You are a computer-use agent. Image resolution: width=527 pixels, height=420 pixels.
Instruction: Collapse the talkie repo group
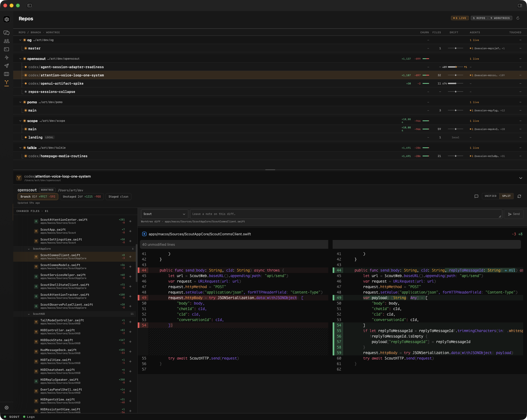20,148
